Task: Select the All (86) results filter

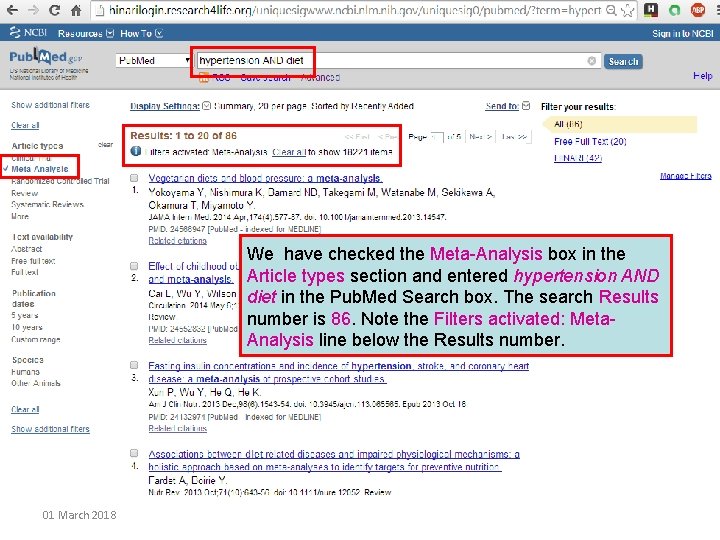Action: 568,124
